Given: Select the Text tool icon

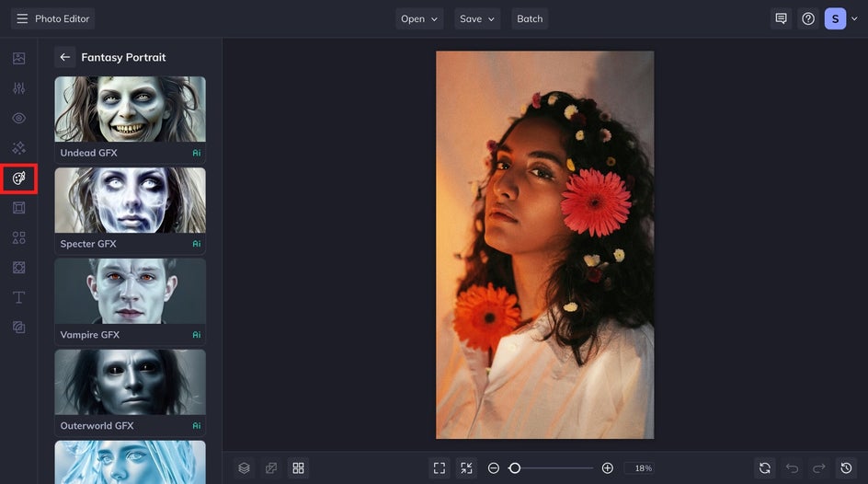Looking at the screenshot, I should click(x=18, y=297).
